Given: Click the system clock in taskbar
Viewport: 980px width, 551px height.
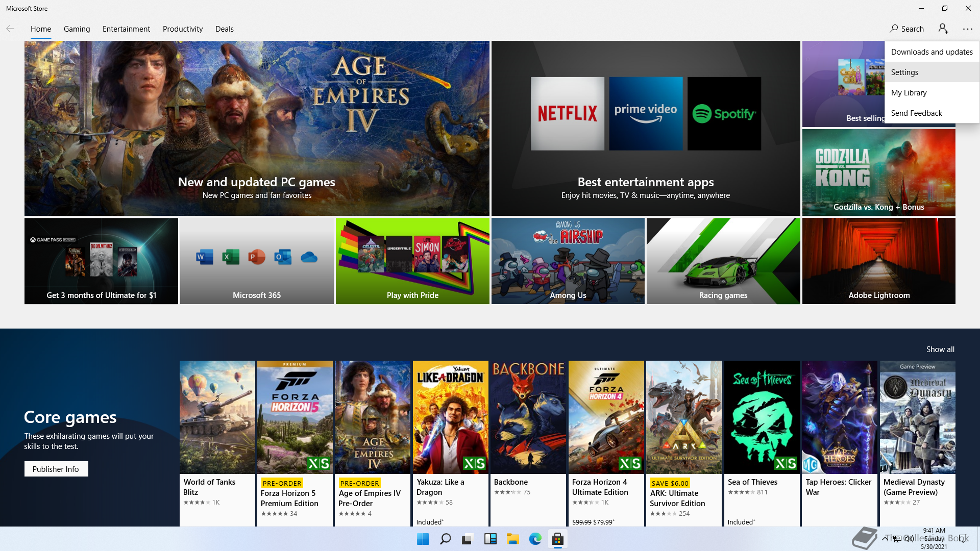Looking at the screenshot, I should pyautogui.click(x=934, y=538).
